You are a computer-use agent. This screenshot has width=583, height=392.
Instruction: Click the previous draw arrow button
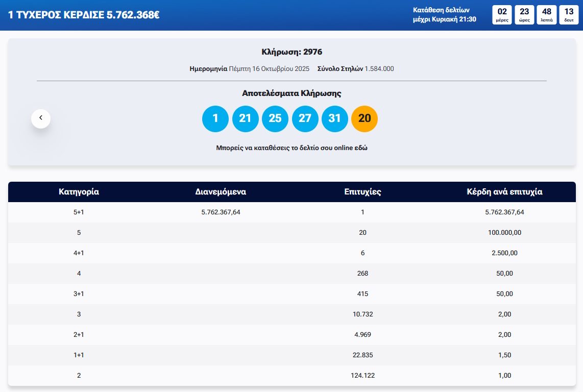coord(41,118)
